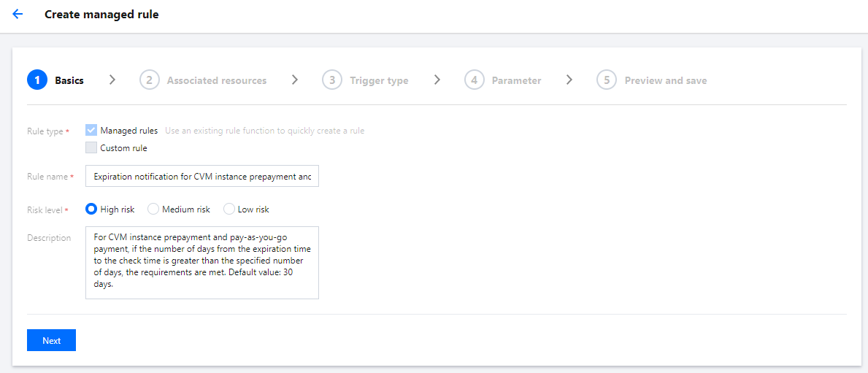Click chevron after Trigger type step
The height and width of the screenshot is (373, 868).
437,80
